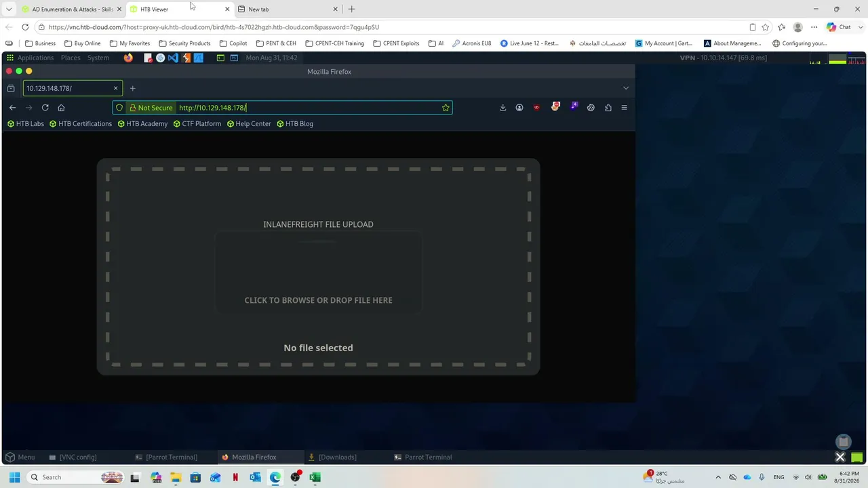
Task: Open the Parrot Menu button
Action: click(20, 457)
